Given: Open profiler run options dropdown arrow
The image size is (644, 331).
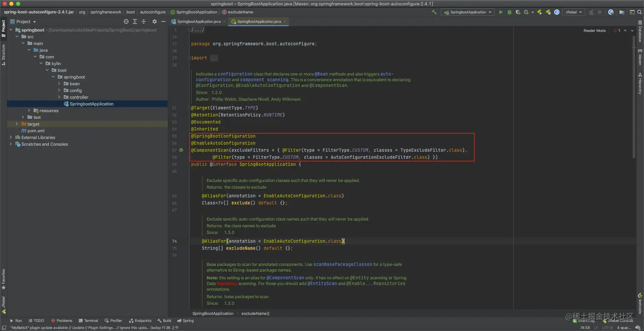Looking at the screenshot, I should pos(532,12).
